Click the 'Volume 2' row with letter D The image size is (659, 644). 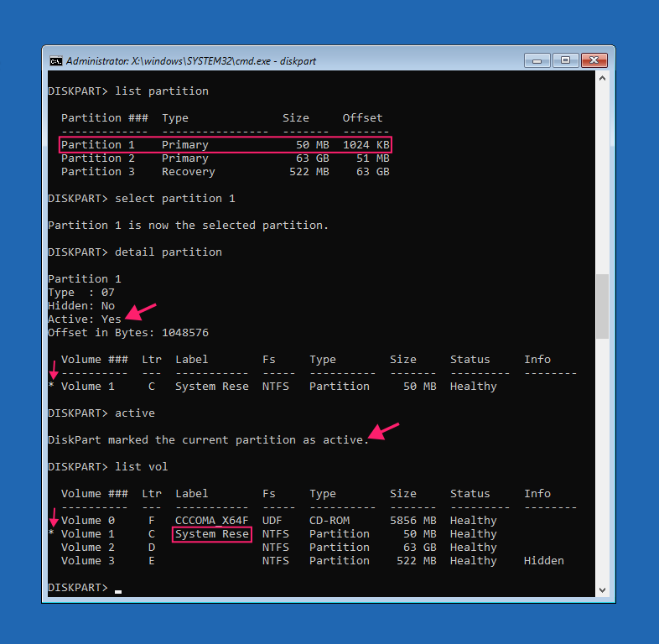pos(279,548)
